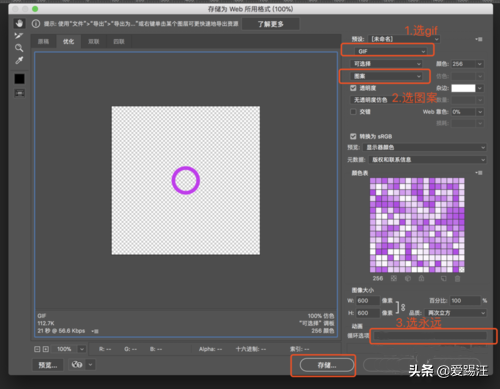Click the white matte color swatch
This screenshot has width=500, height=389.
463,88
